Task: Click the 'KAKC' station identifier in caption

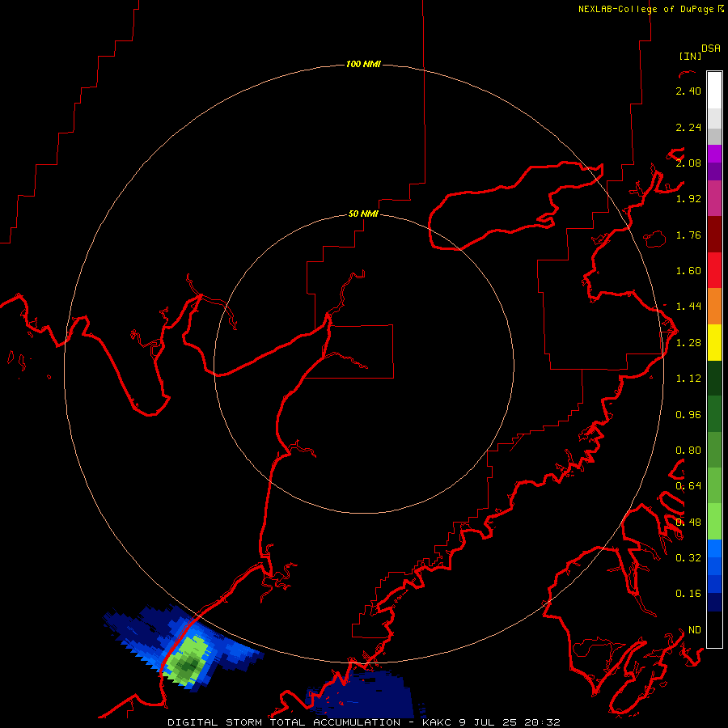Action: point(437,722)
